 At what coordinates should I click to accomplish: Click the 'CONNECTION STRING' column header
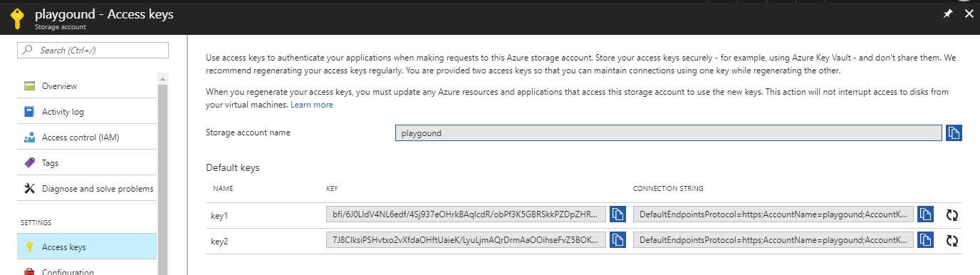pos(668,189)
